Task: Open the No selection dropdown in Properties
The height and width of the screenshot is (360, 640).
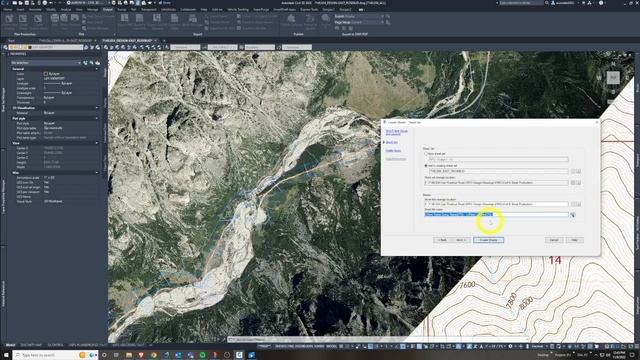Action: [46, 63]
